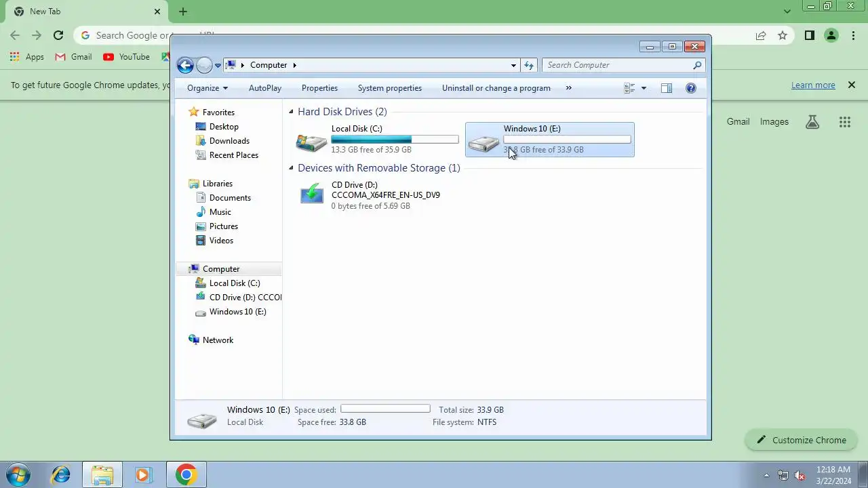
Task: Click the Learn more link in Chrome
Action: [813, 85]
